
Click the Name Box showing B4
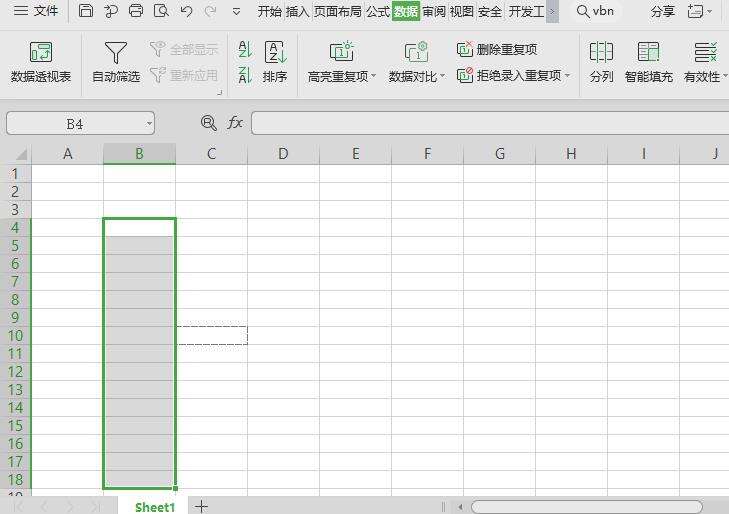coord(75,124)
